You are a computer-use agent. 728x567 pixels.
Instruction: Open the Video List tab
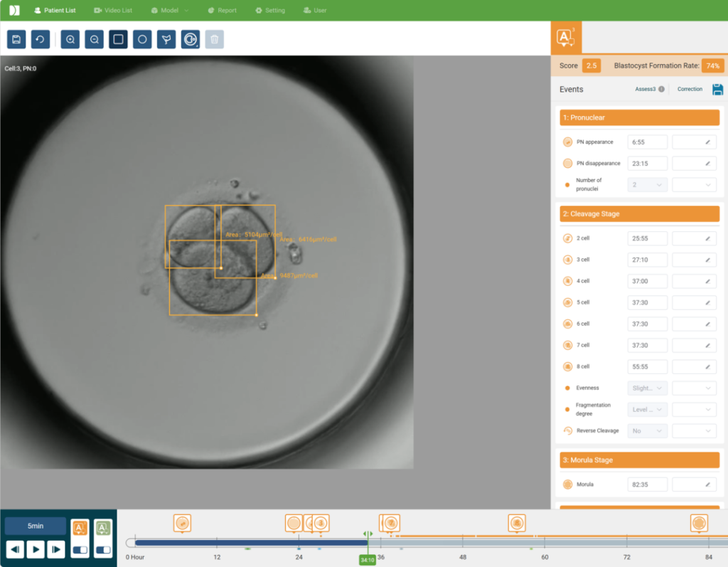coord(113,11)
